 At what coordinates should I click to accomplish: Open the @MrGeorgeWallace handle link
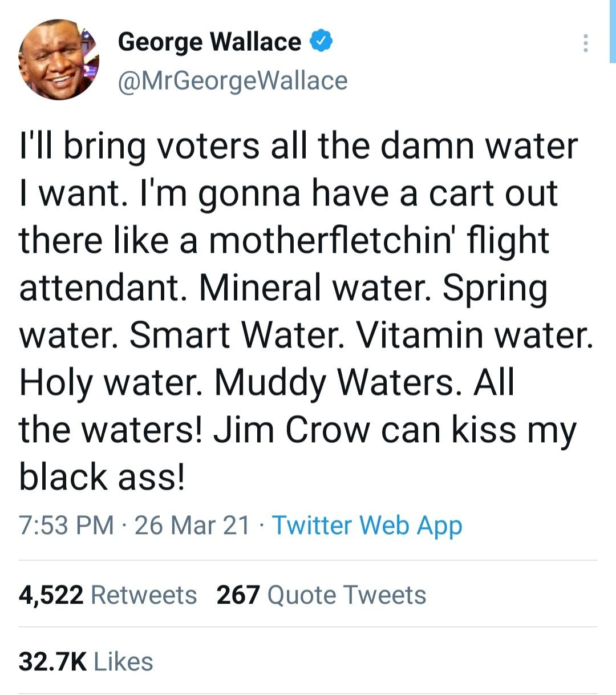coord(232,80)
